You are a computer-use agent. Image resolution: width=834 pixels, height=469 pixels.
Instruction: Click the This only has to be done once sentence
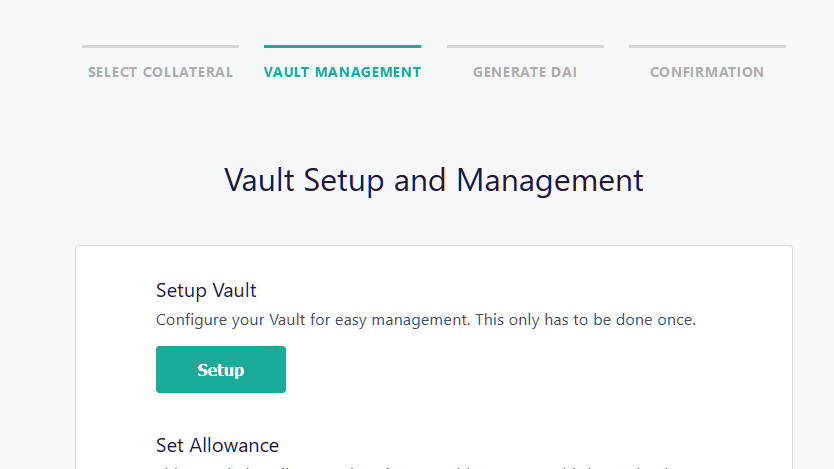point(586,320)
